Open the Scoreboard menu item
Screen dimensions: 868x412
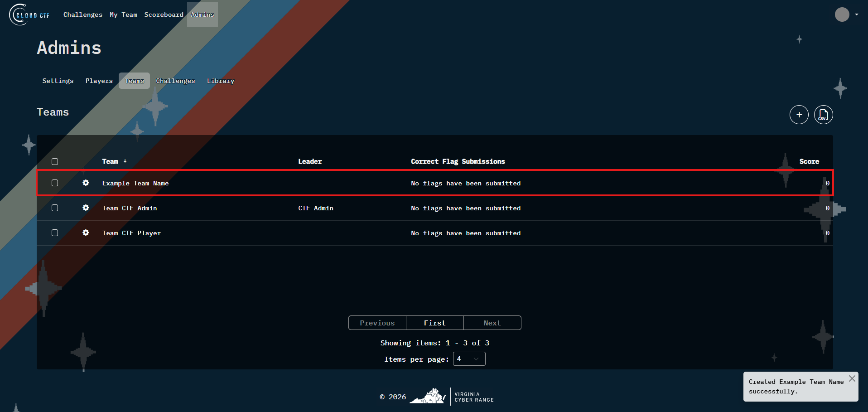click(x=164, y=15)
